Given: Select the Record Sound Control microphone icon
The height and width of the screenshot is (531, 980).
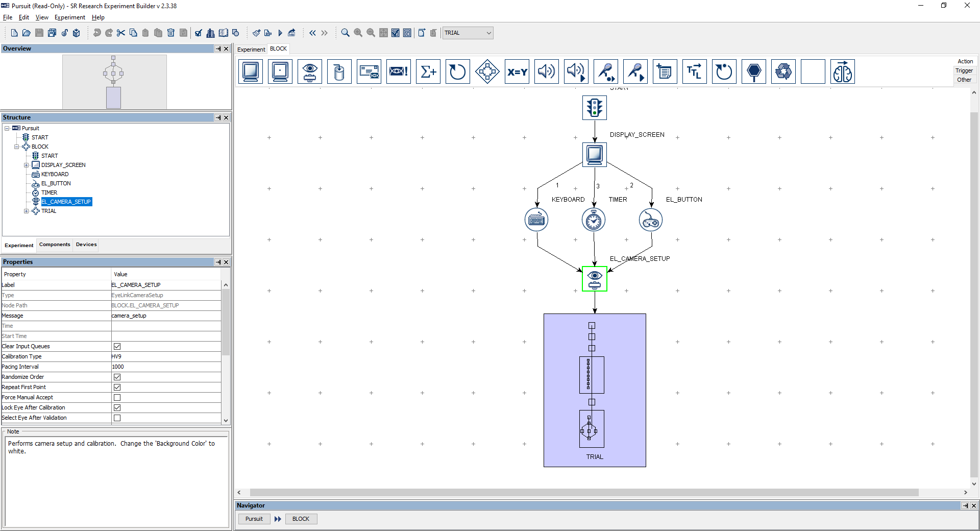Looking at the screenshot, I should point(635,71).
